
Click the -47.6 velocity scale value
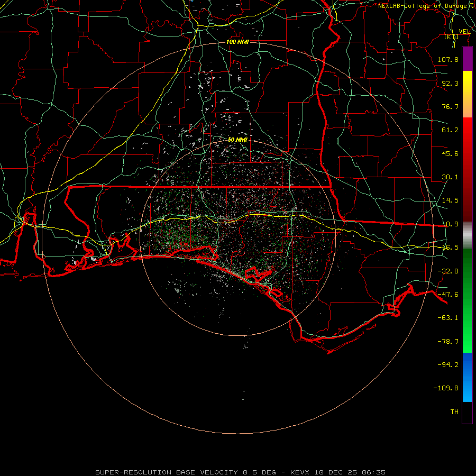point(448,295)
